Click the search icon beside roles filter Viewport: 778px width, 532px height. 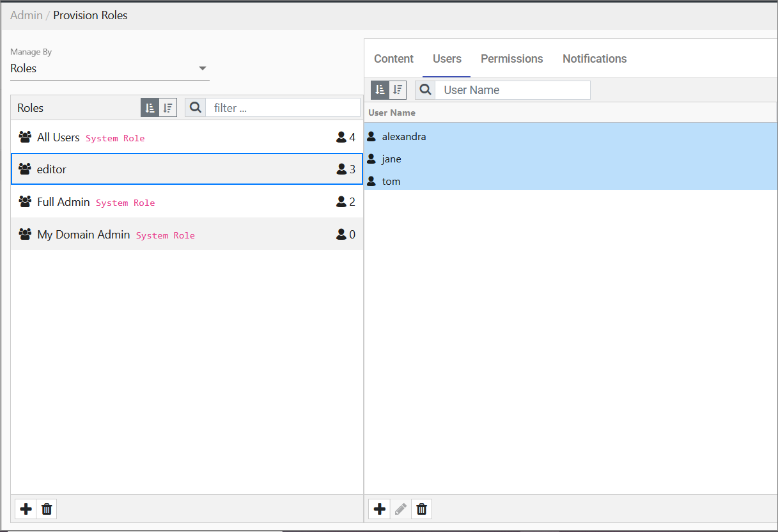[196, 108]
